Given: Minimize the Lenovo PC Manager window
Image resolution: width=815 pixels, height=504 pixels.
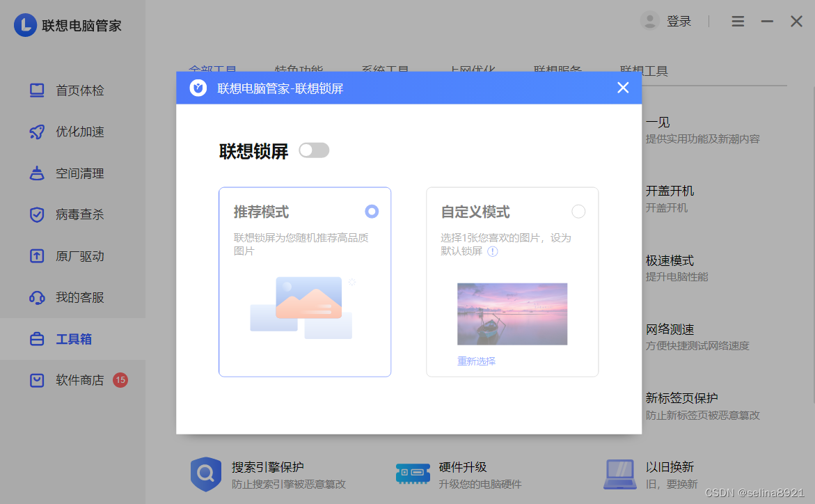Looking at the screenshot, I should pos(767,22).
